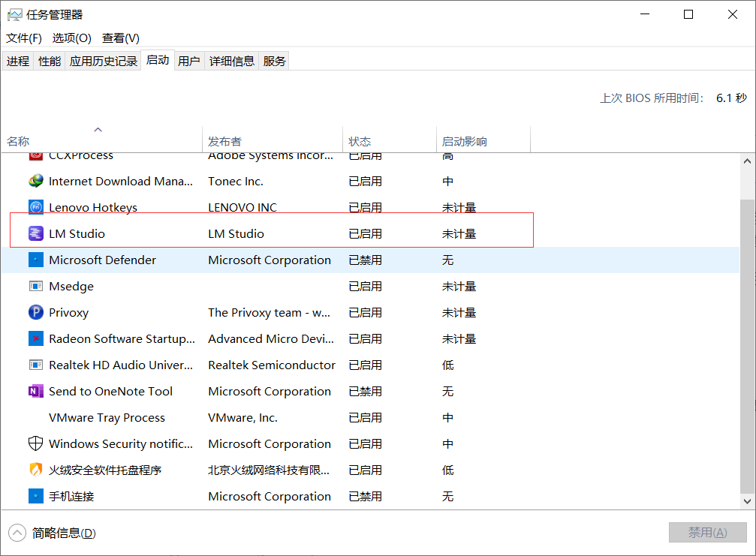Sort by the 启动影响 column header
The image size is (756, 556).
pos(483,140)
